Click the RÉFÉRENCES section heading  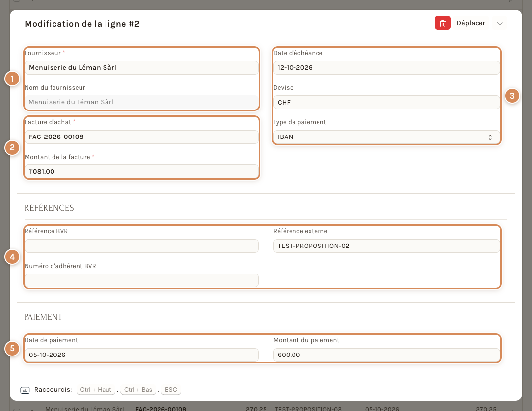point(49,208)
